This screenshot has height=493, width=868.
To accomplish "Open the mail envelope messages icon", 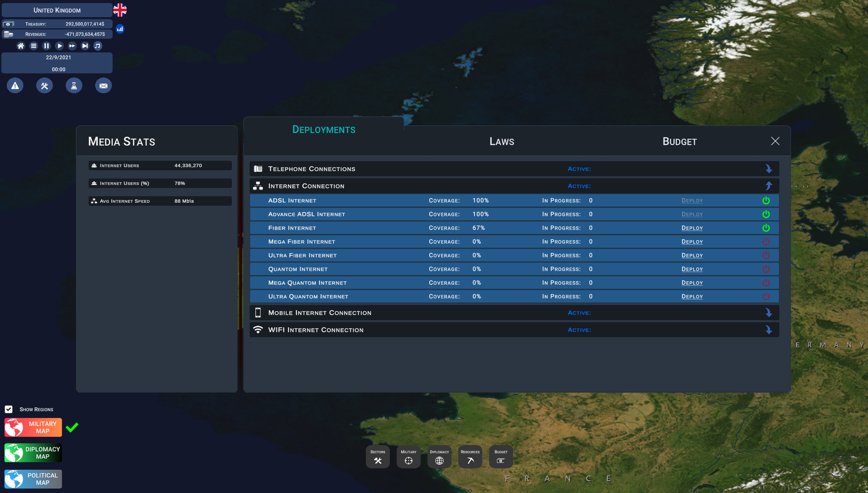I will [104, 86].
